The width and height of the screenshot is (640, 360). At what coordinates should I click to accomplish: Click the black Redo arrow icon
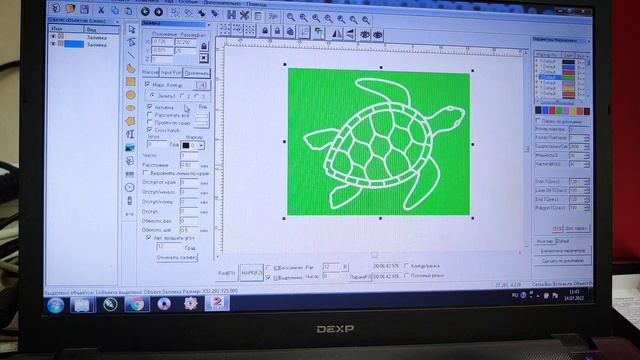click(158, 12)
